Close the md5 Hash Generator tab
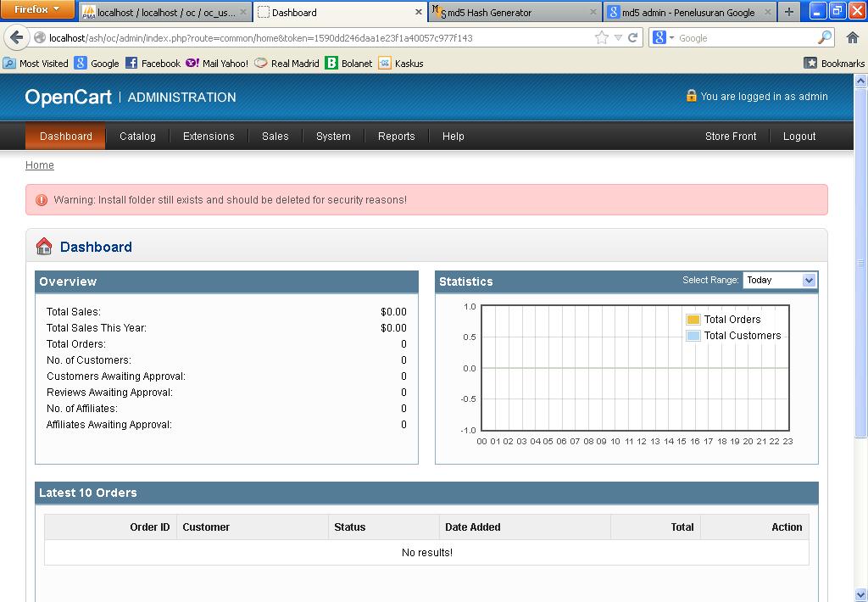Viewport: 868px width, 602px height. [x=593, y=12]
